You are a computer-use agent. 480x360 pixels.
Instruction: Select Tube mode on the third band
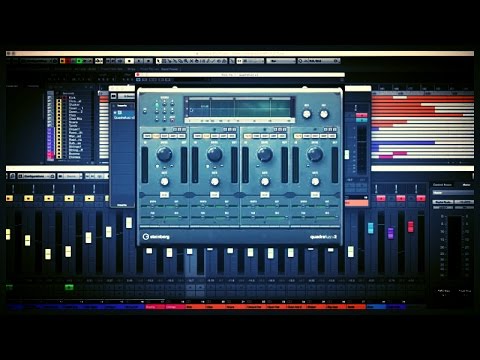tap(256, 136)
